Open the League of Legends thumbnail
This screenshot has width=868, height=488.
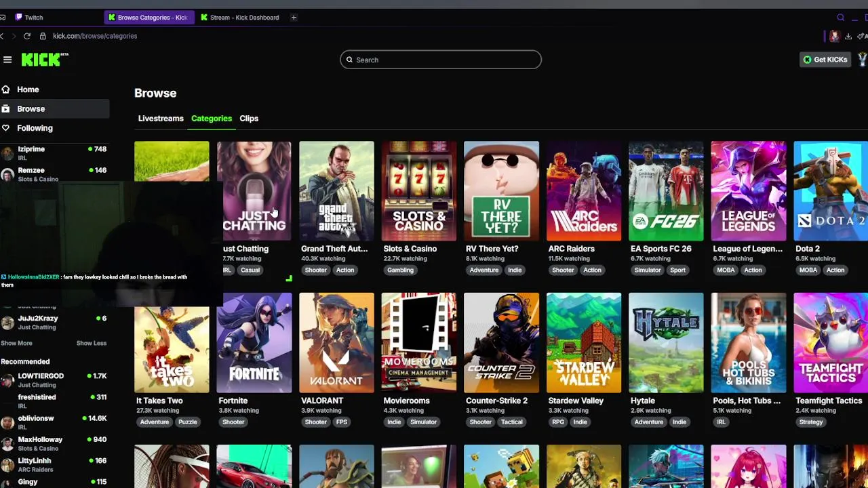(749, 191)
